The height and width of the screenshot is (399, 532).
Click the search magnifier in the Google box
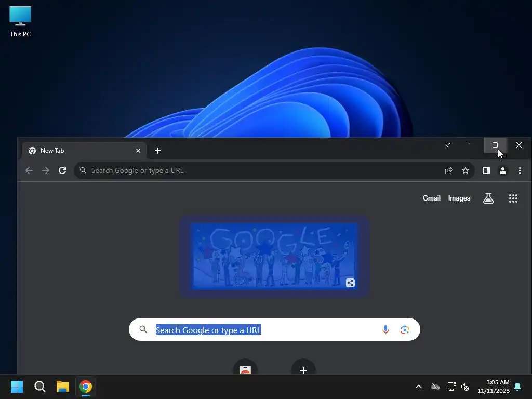click(143, 329)
